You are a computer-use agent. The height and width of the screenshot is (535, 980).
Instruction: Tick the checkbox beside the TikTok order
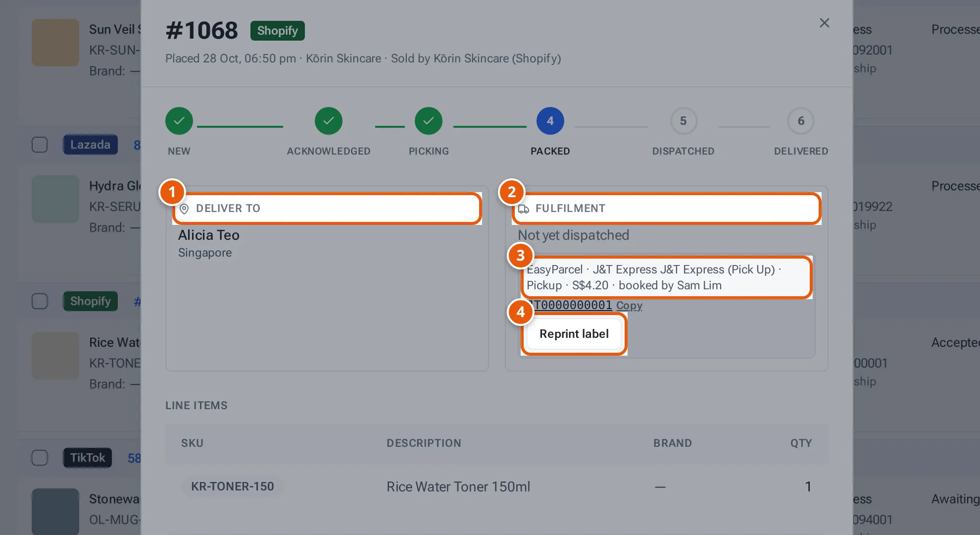[x=40, y=458]
